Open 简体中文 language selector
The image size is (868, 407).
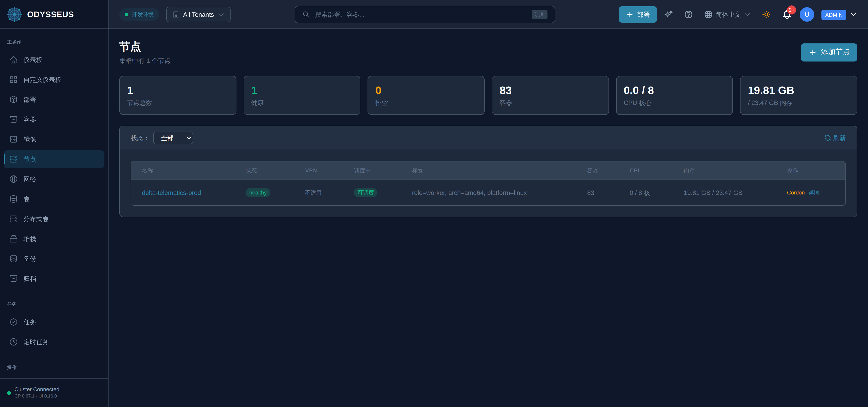pos(727,14)
